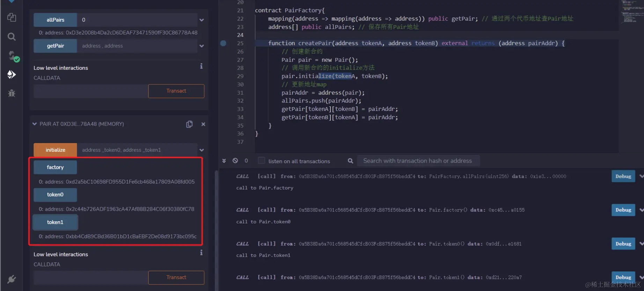Remove the deployed Pair contract instance
Image resolution: width=644 pixels, height=291 pixels.
click(x=203, y=124)
